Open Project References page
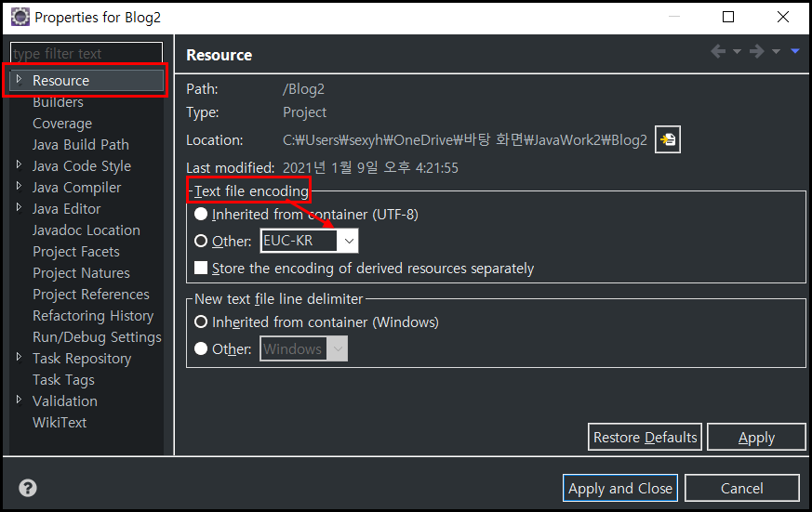Viewport: 812px width, 512px height. coord(90,295)
